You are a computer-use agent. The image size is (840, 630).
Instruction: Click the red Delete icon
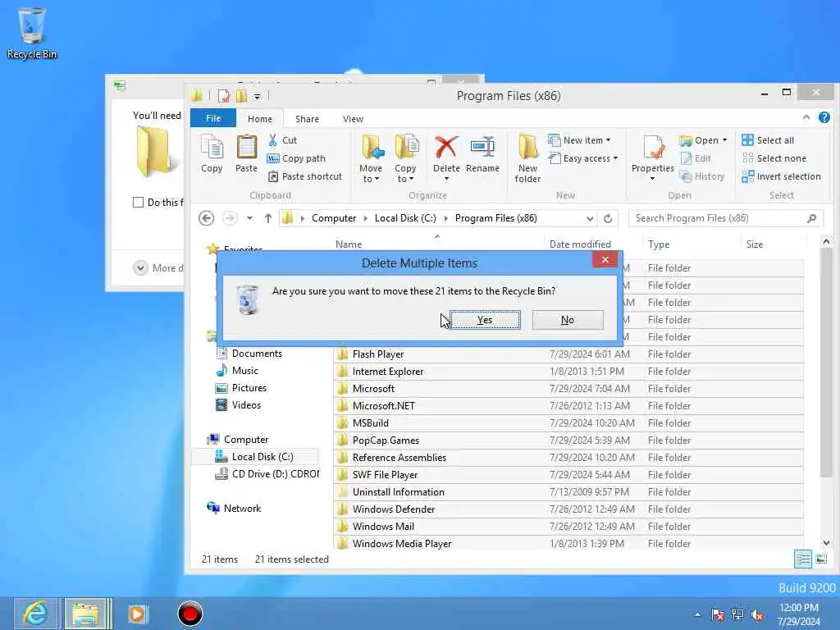[x=446, y=148]
